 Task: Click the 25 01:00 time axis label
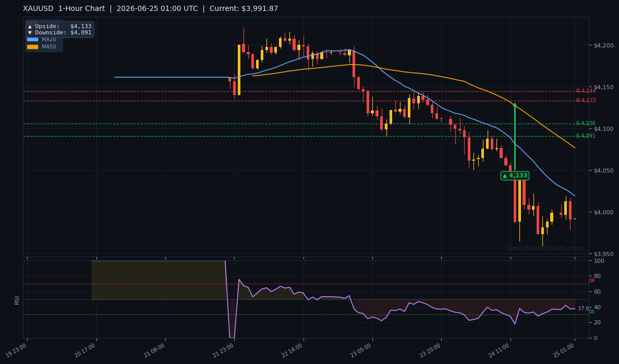(x=564, y=350)
